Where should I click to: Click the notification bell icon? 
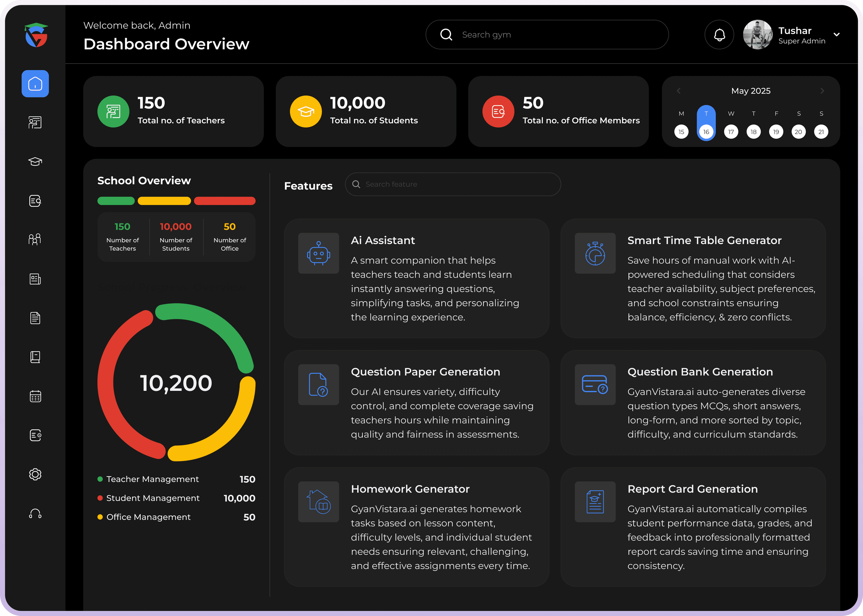pyautogui.click(x=719, y=35)
